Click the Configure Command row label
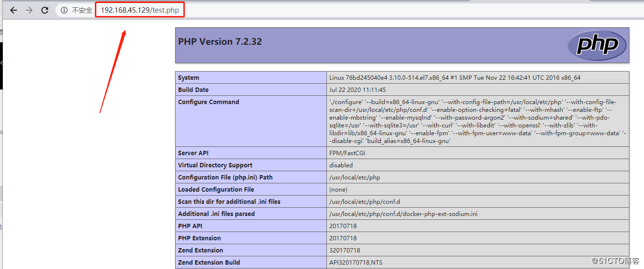The height and width of the screenshot is (269, 644). 209,102
